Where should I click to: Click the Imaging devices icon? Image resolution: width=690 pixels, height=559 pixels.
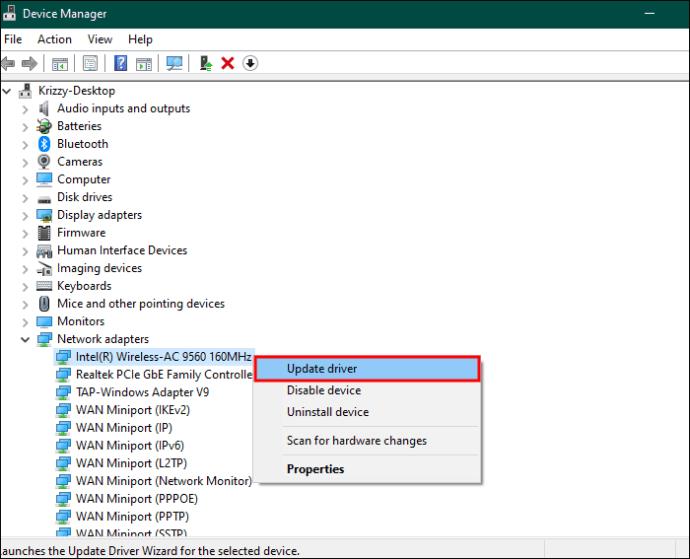pos(44,268)
